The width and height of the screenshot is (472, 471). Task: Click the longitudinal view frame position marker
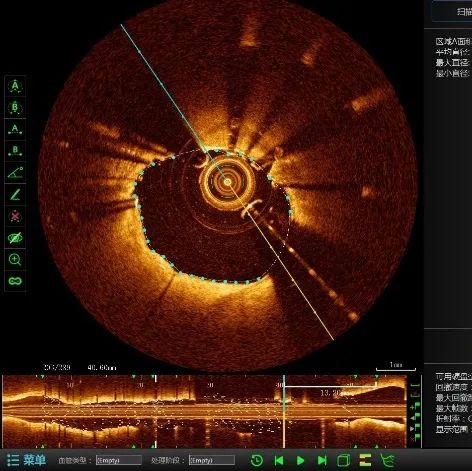tap(284, 411)
